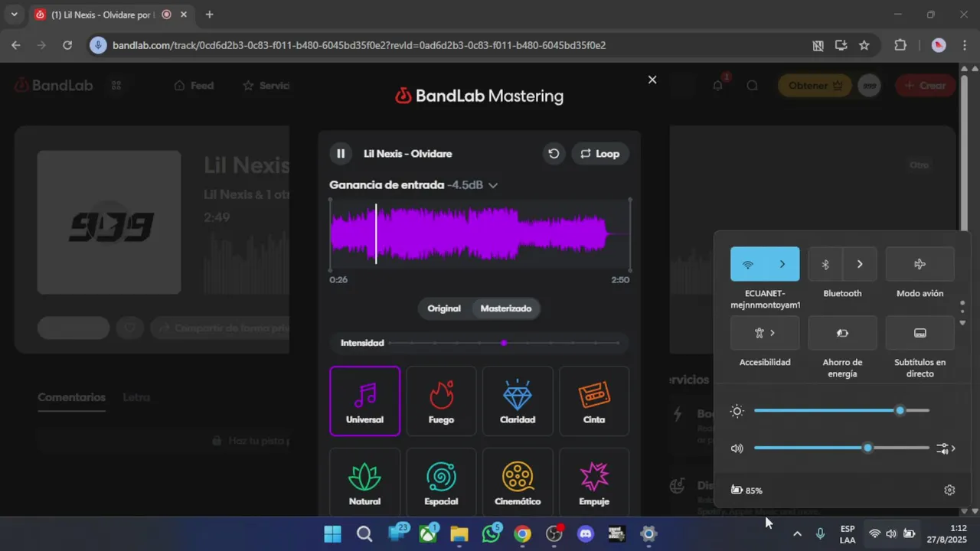Open the Feed tab in BandLab
This screenshot has height=551, width=980.
[x=194, y=86]
